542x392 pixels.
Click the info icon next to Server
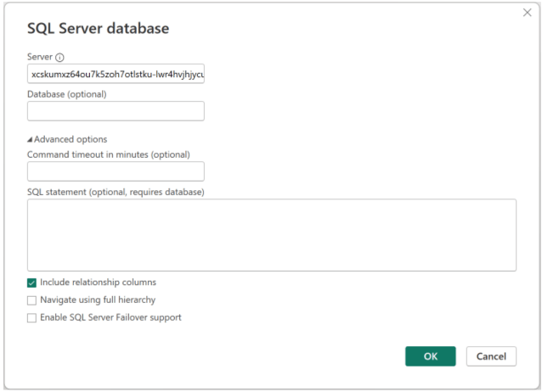[59, 58]
